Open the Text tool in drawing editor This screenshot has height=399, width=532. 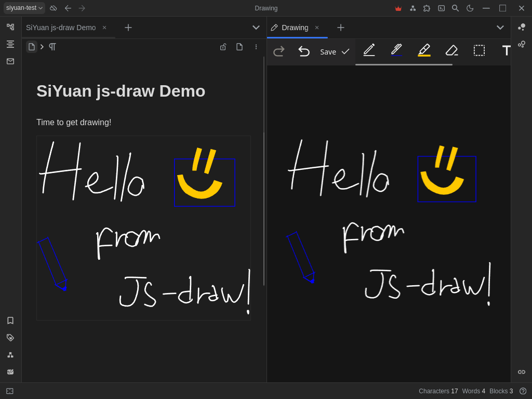506,50
